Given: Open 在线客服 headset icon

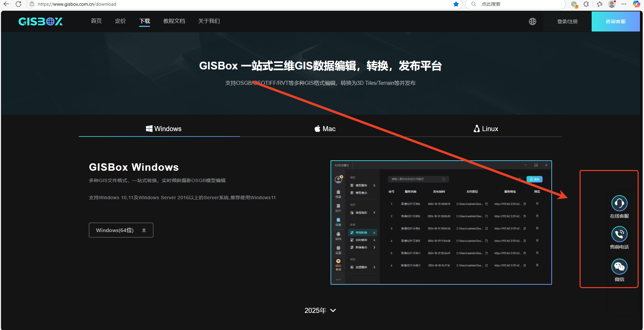Looking at the screenshot, I should coord(620,203).
